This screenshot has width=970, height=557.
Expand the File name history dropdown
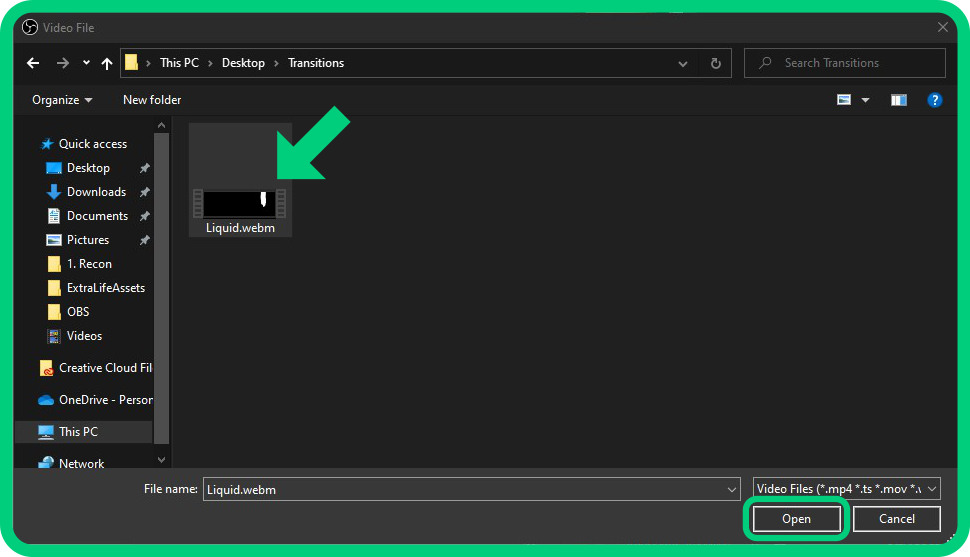pos(732,490)
